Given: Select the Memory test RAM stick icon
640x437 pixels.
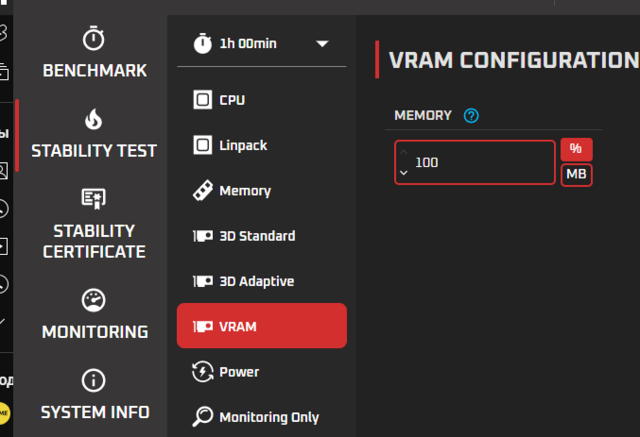Looking at the screenshot, I should pyautogui.click(x=202, y=191).
